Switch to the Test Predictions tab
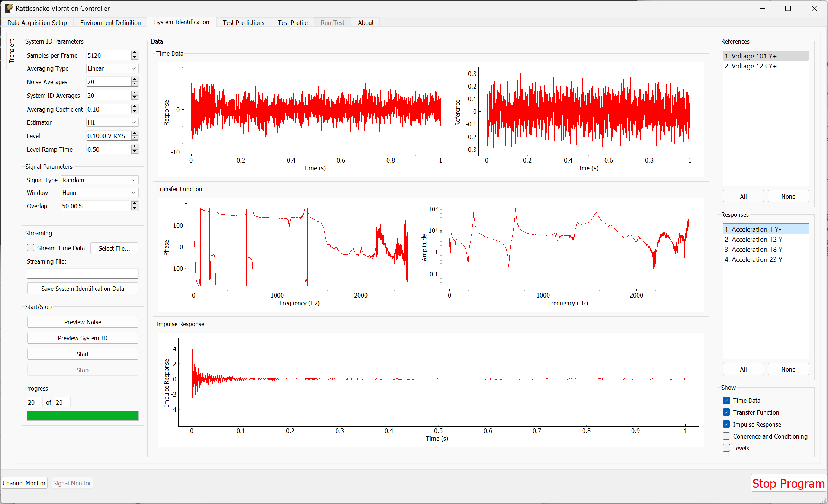This screenshot has height=504, width=828. 243,22
